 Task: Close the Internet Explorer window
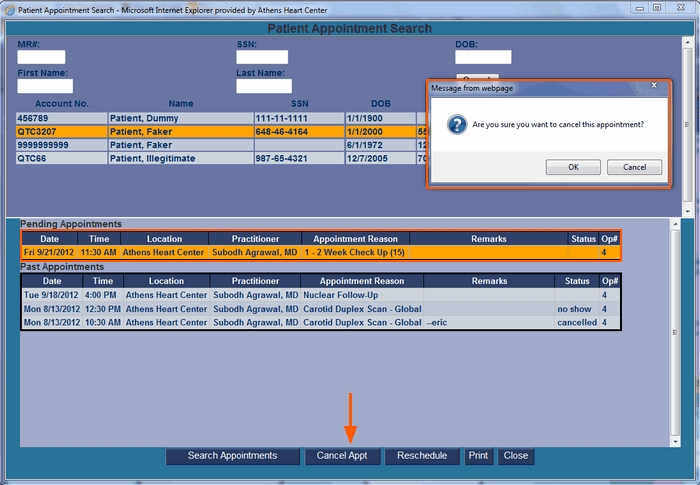tap(681, 8)
